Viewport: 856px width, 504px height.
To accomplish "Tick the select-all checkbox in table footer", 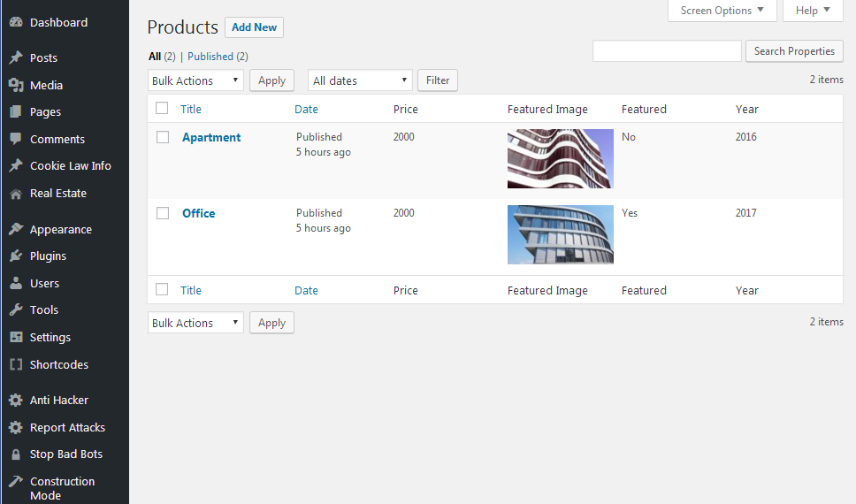I will pyautogui.click(x=162, y=289).
